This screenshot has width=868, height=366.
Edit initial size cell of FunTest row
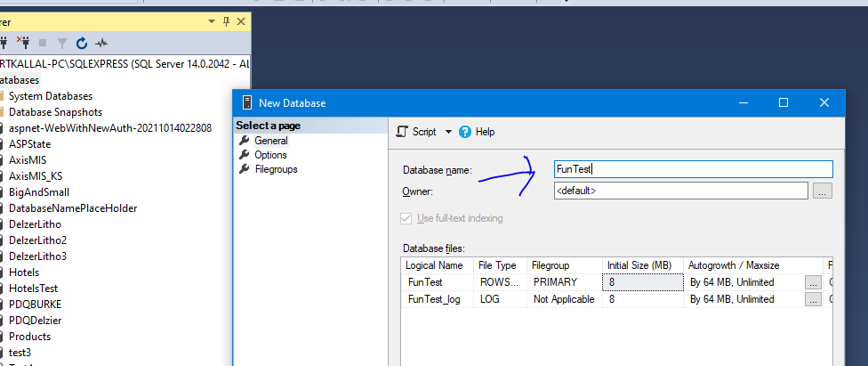(x=643, y=282)
